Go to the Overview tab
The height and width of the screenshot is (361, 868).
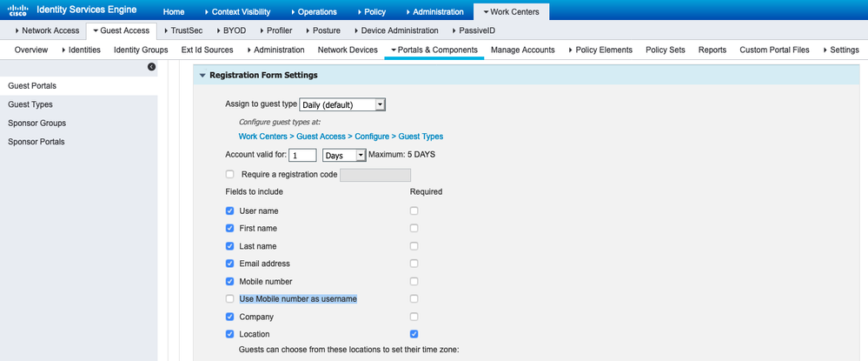tap(31, 50)
